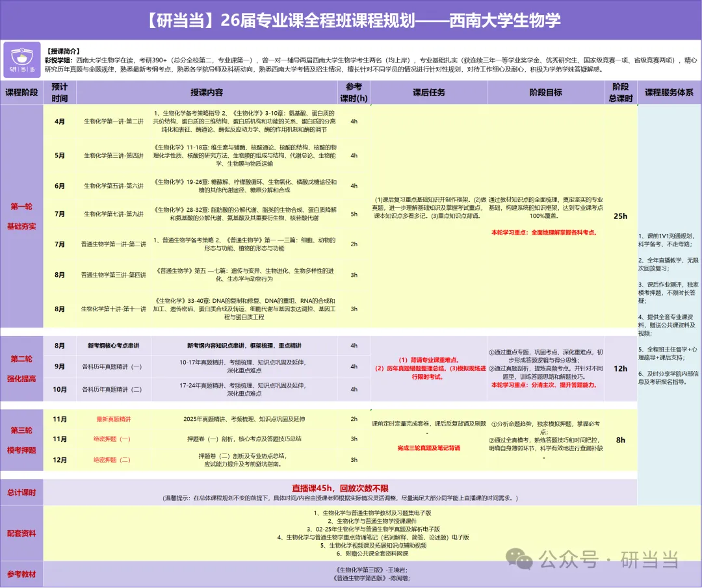Select item 6、附赠公共课全套资料网课
Image resolution: width=702 pixels, height=588 pixels.
372,554
